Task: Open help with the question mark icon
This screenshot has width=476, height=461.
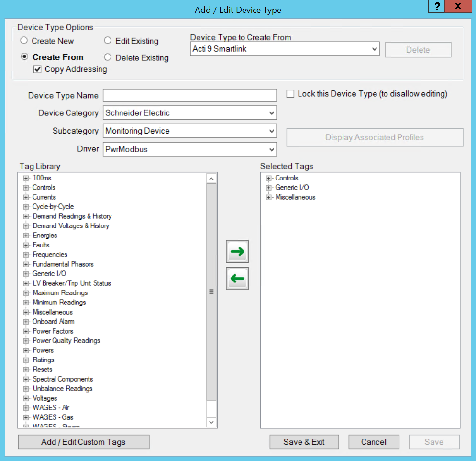Action: point(436,7)
